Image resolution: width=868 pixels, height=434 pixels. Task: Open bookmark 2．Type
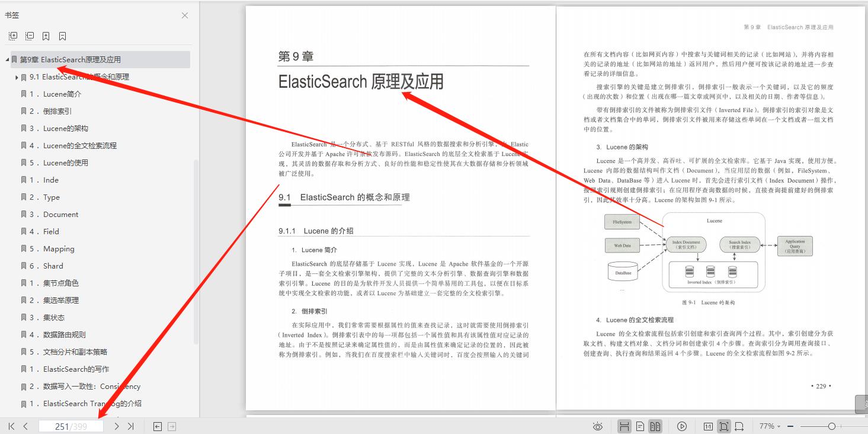pyautogui.click(x=44, y=197)
